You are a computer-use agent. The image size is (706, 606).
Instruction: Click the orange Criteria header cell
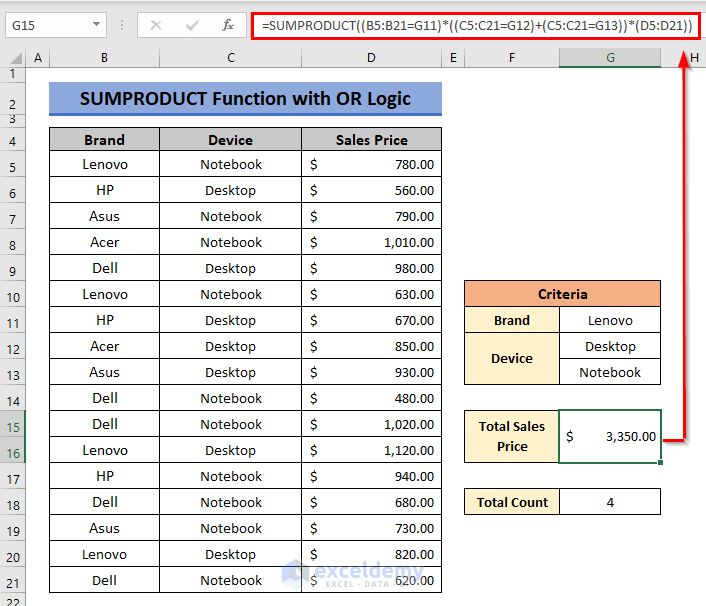[x=562, y=294]
